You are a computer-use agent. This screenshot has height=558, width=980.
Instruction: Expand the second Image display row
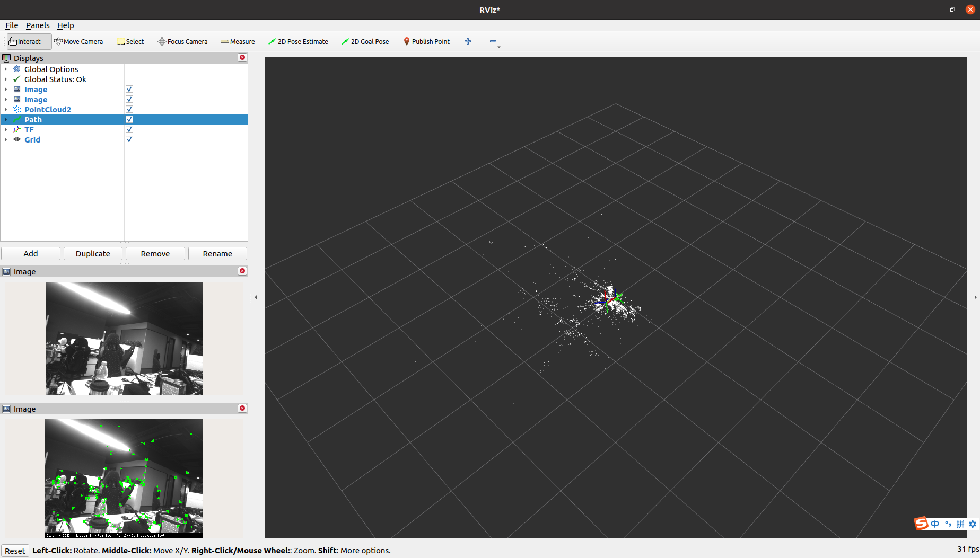coord(6,99)
